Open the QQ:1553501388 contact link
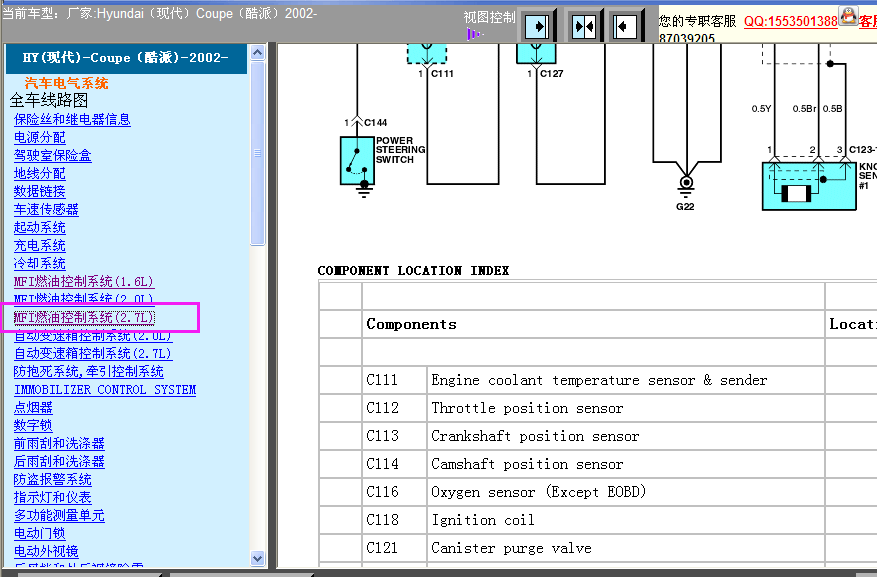 tap(790, 21)
